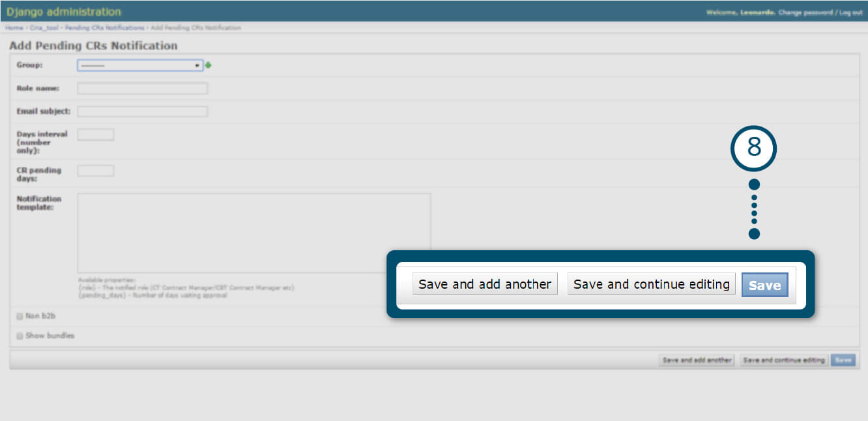This screenshot has width=868, height=421.
Task: Click the Log out link
Action: pos(850,12)
